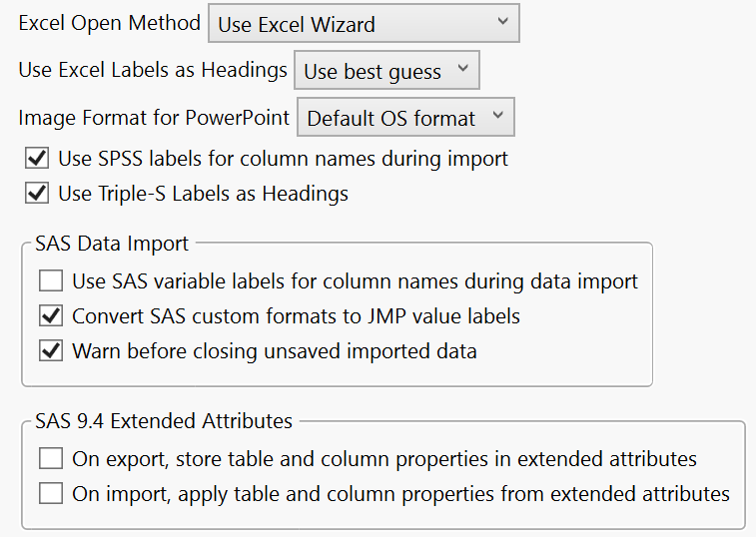This screenshot has height=537, width=756.
Task: Click the Use Excel Labels as Headings label
Action: pyautogui.click(x=153, y=71)
